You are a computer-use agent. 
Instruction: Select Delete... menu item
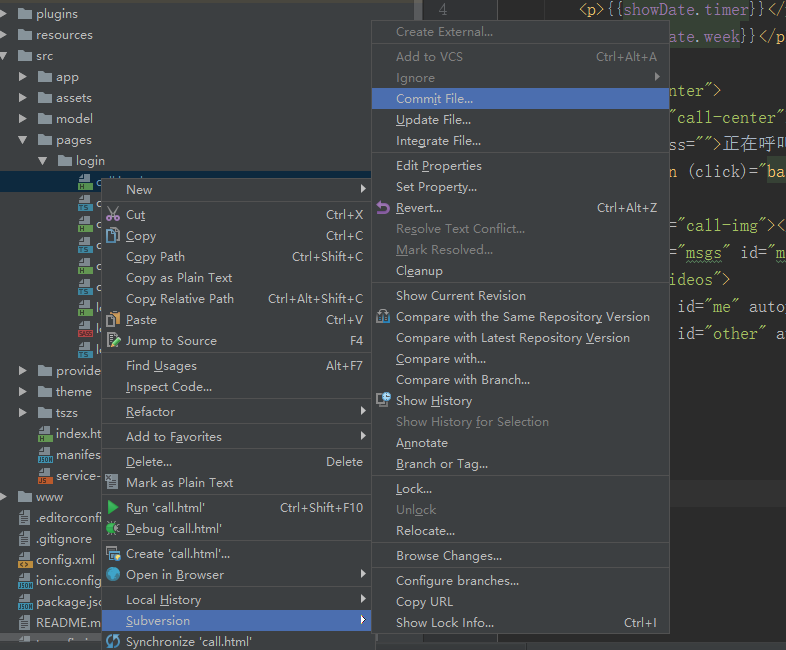tap(236, 462)
